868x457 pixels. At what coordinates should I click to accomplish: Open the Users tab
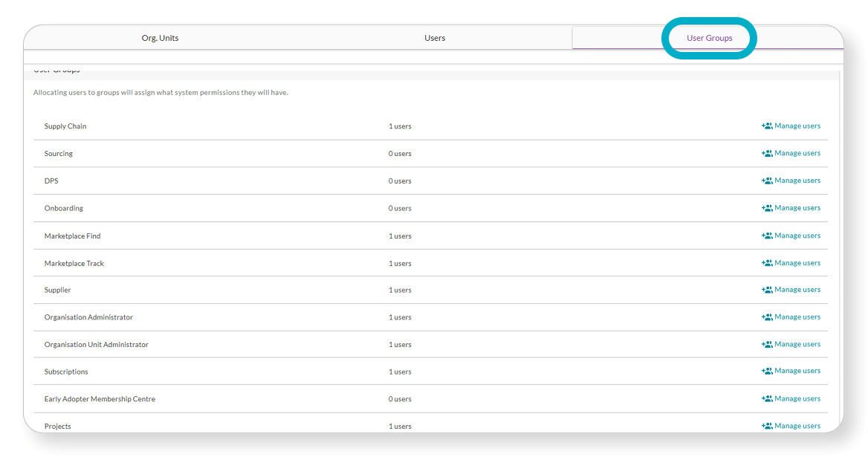[435, 38]
